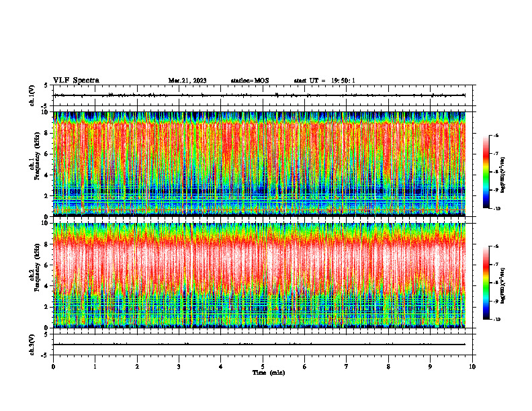
Task: Click the time axis tick label "10"
Action: [x=472, y=367]
